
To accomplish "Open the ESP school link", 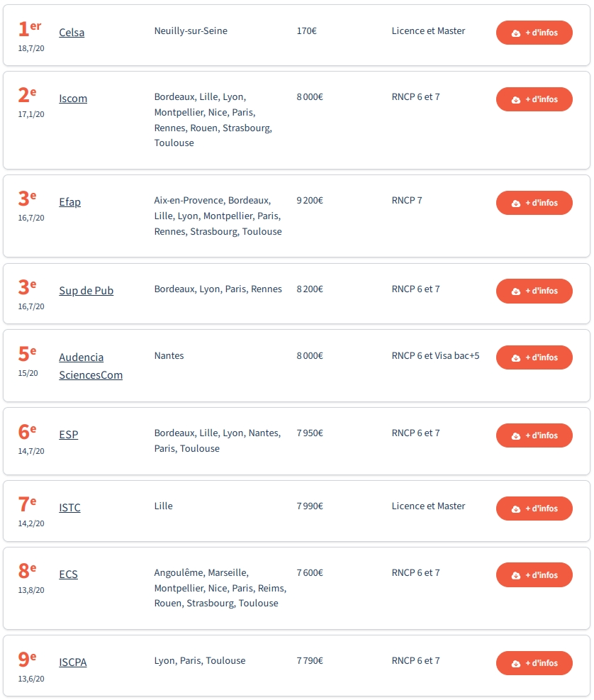I will (x=68, y=434).
